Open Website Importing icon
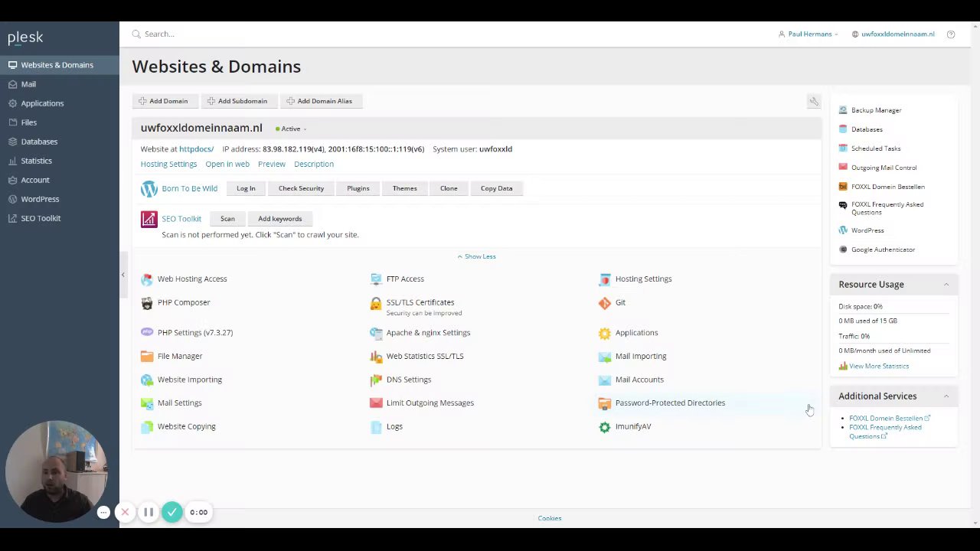980x551 pixels. point(147,380)
